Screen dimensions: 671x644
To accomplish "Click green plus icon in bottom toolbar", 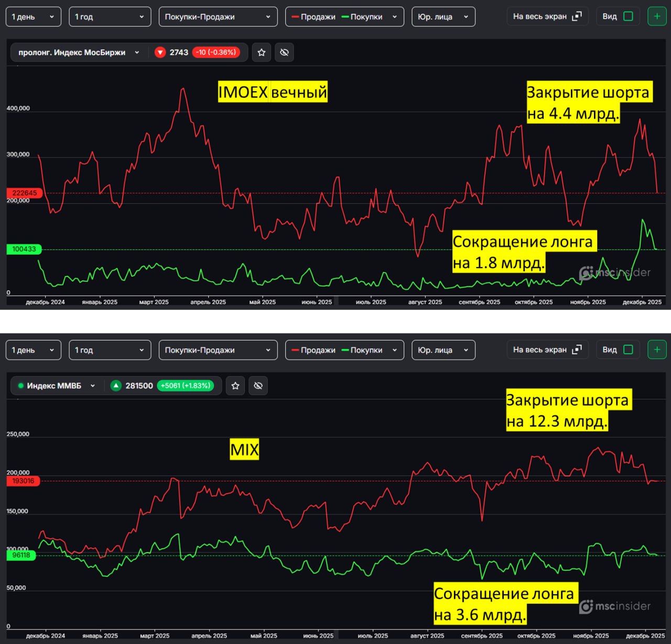I will (657, 350).
